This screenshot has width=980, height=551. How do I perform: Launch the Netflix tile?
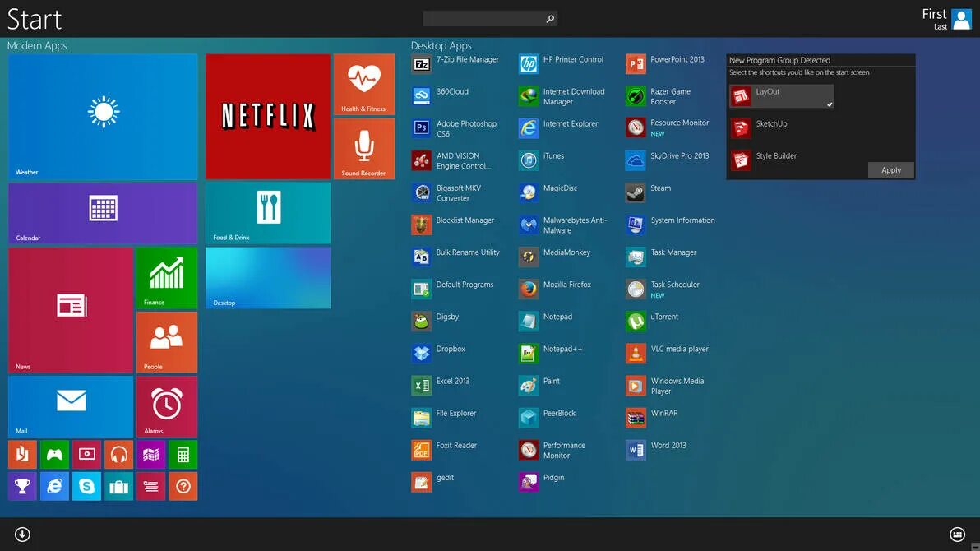pyautogui.click(x=268, y=116)
